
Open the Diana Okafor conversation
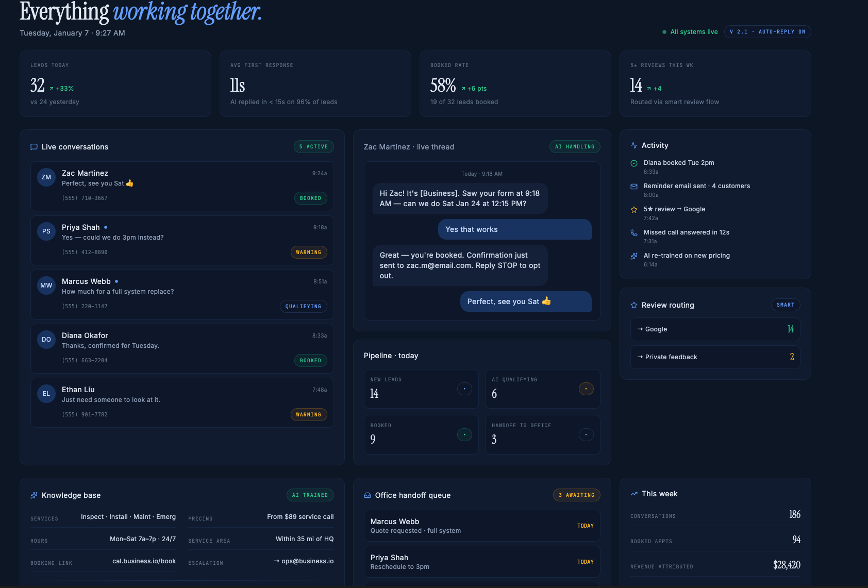pos(182,348)
